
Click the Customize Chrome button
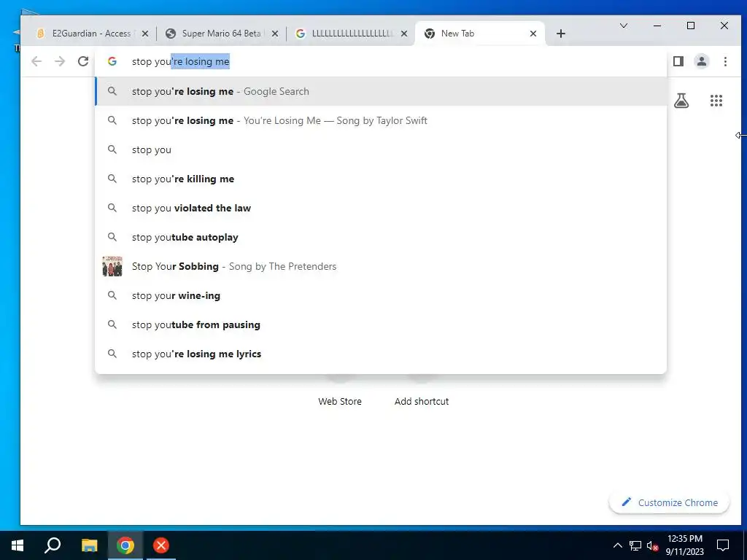670,502
